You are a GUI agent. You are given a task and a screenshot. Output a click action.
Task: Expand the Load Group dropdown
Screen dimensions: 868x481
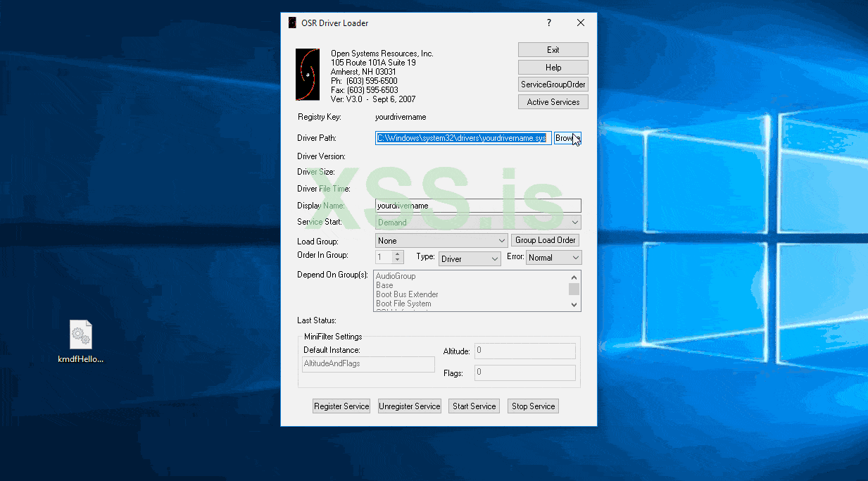441,241
